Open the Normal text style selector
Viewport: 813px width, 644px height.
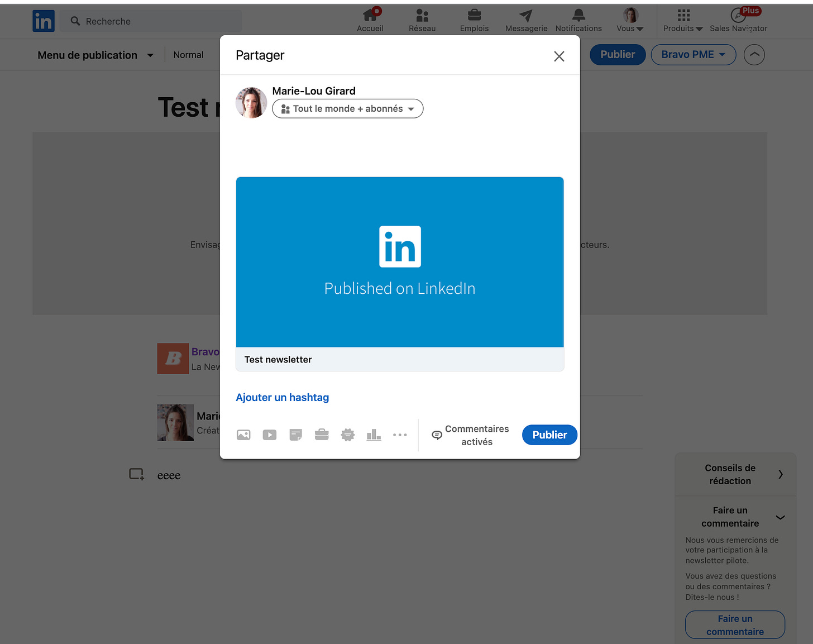tap(188, 55)
